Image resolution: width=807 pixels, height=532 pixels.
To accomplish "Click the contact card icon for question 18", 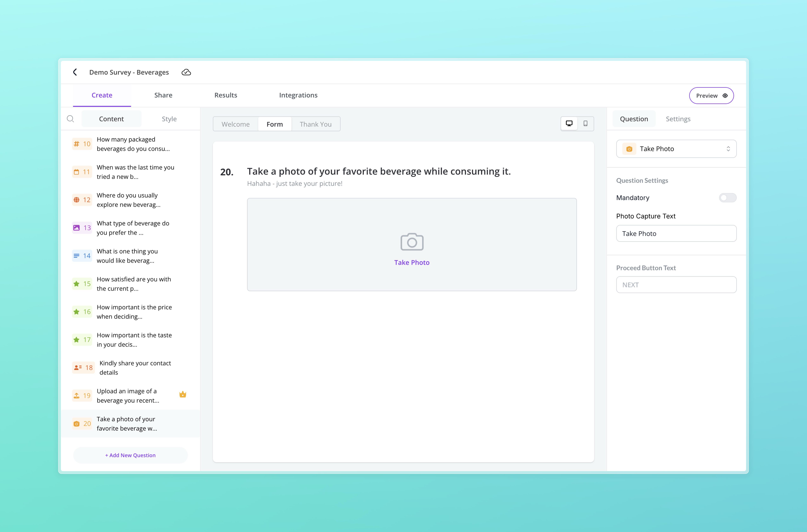I will (78, 367).
